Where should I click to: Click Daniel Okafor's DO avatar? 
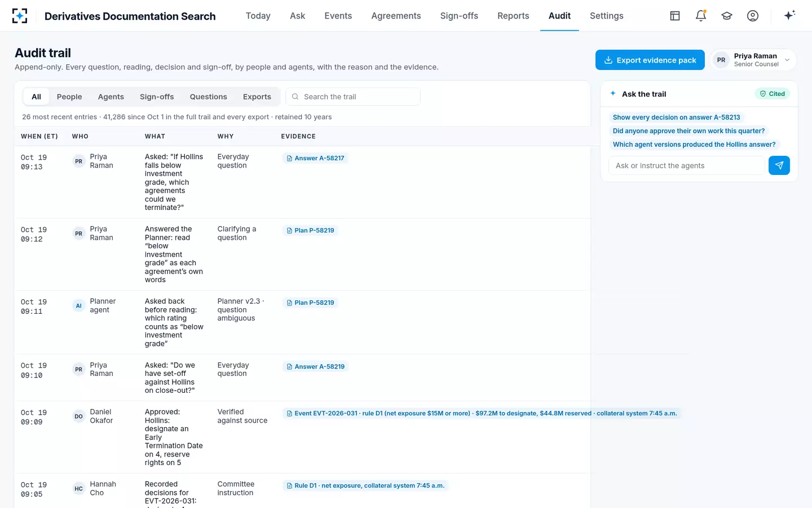(x=79, y=417)
